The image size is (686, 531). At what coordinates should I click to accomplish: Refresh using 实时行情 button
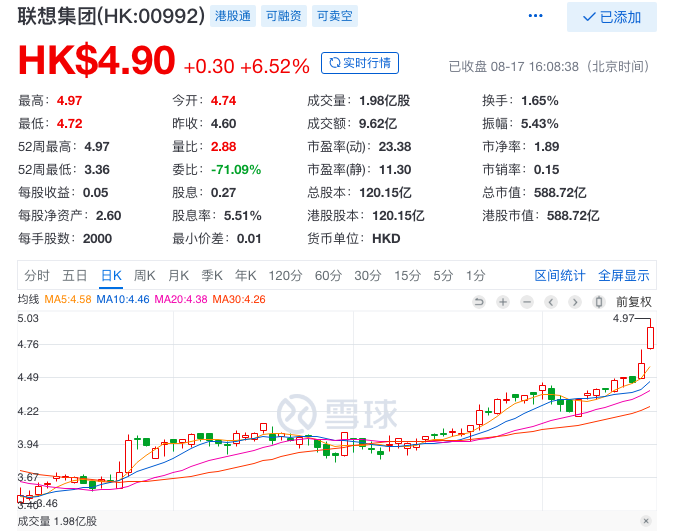tap(360, 63)
